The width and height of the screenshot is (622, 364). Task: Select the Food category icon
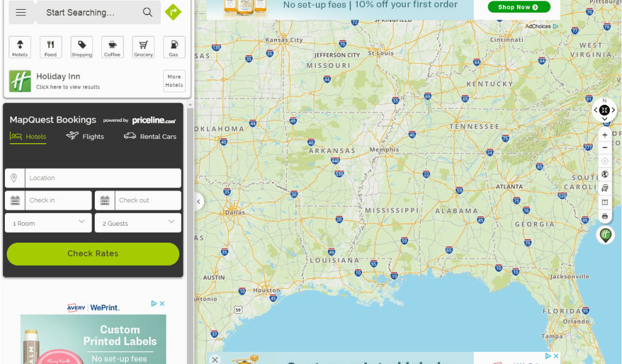pyautogui.click(x=50, y=47)
